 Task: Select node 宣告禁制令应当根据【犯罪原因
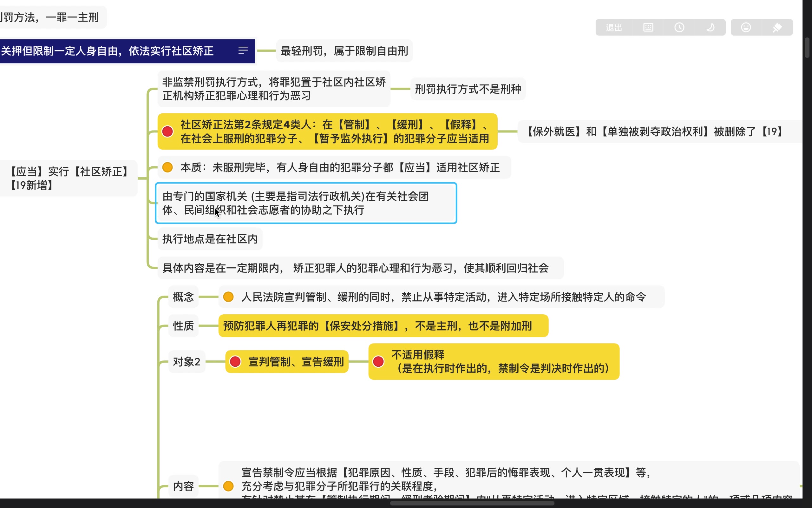click(509, 480)
